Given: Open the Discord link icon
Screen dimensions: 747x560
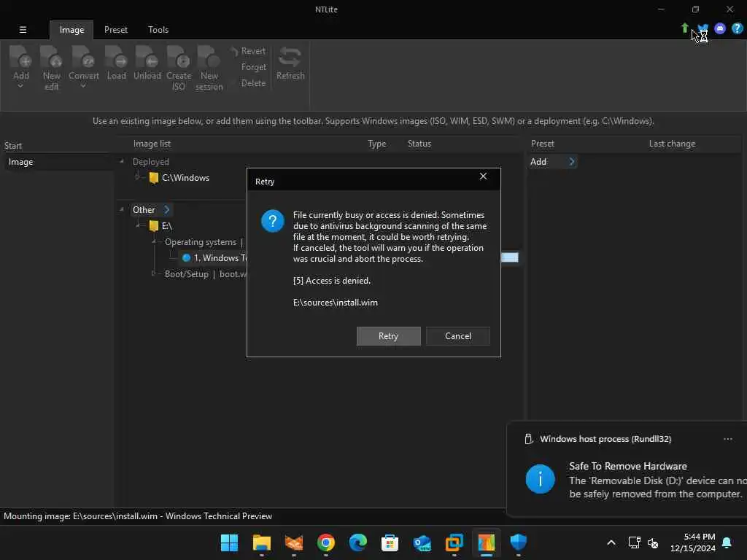Looking at the screenshot, I should pyautogui.click(x=720, y=28).
